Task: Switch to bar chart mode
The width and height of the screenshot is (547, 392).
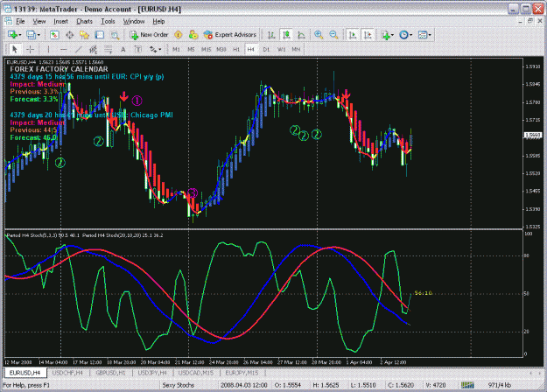Action: [271, 35]
